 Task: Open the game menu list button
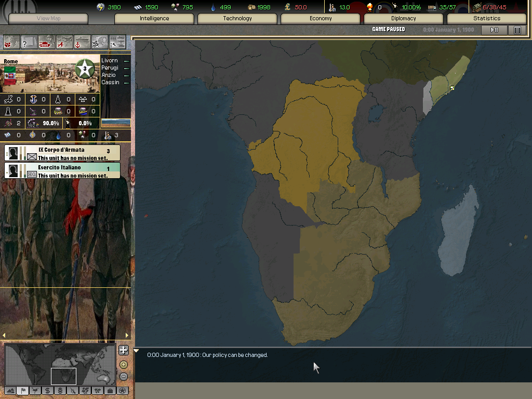[517, 30]
